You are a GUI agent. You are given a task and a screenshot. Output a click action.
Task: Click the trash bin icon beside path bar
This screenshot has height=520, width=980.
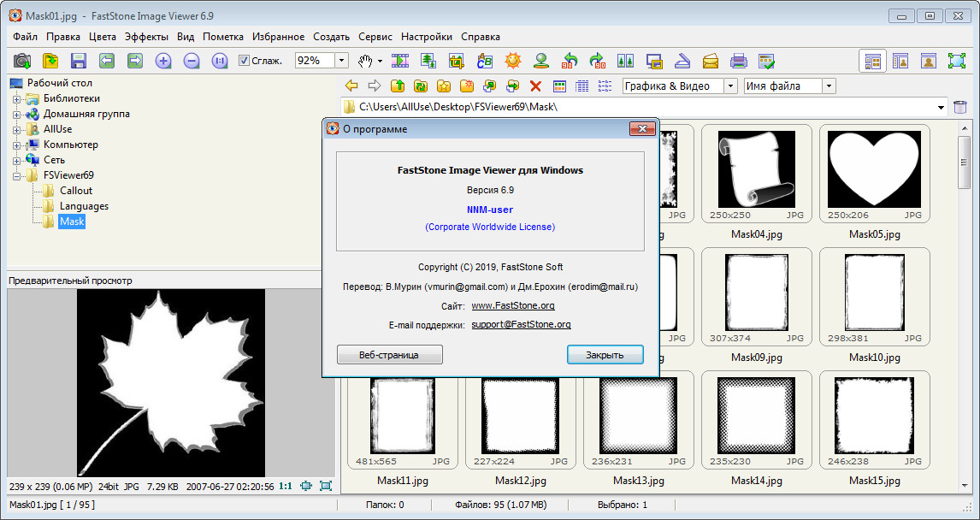click(960, 107)
